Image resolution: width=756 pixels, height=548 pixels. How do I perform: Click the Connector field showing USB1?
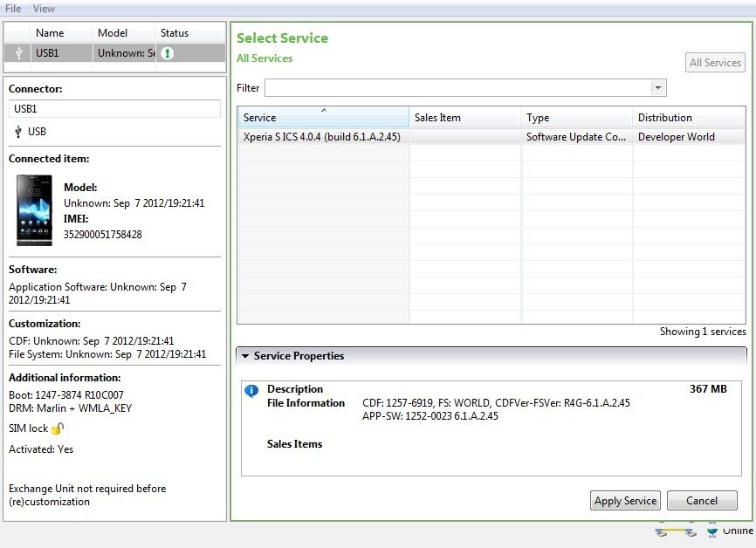pyautogui.click(x=114, y=109)
